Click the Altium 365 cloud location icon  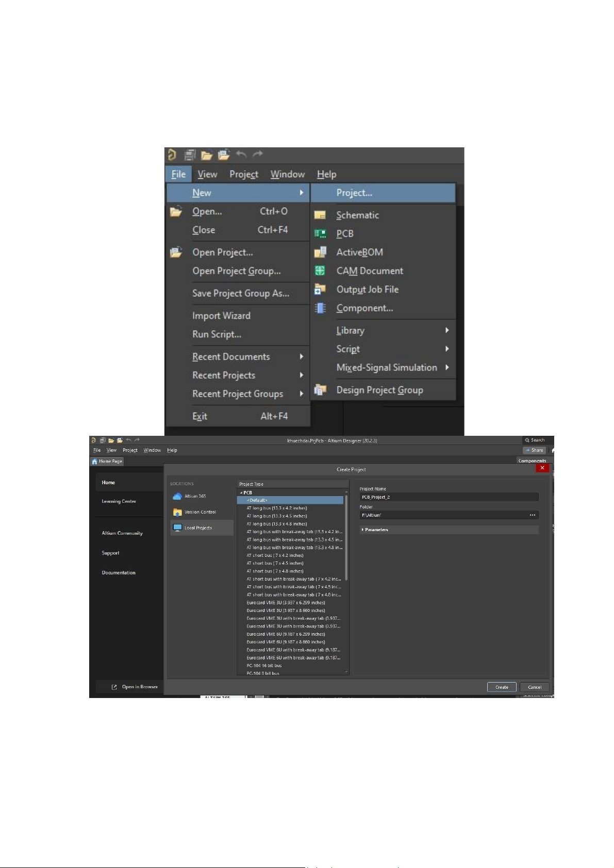[177, 496]
